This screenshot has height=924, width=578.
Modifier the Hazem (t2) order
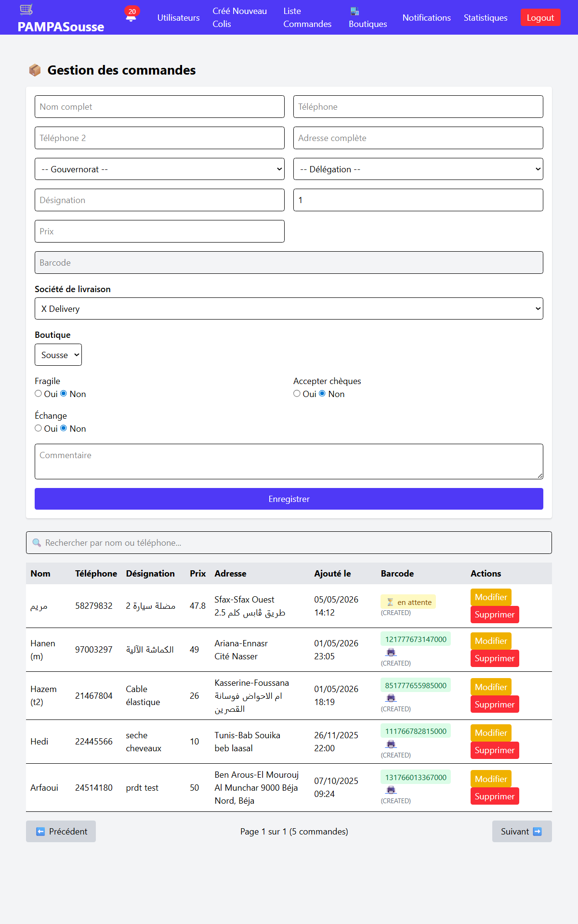491,687
